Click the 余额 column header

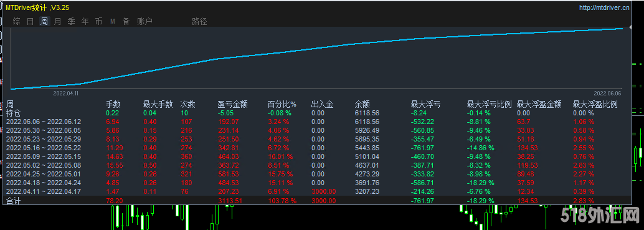[362, 104]
